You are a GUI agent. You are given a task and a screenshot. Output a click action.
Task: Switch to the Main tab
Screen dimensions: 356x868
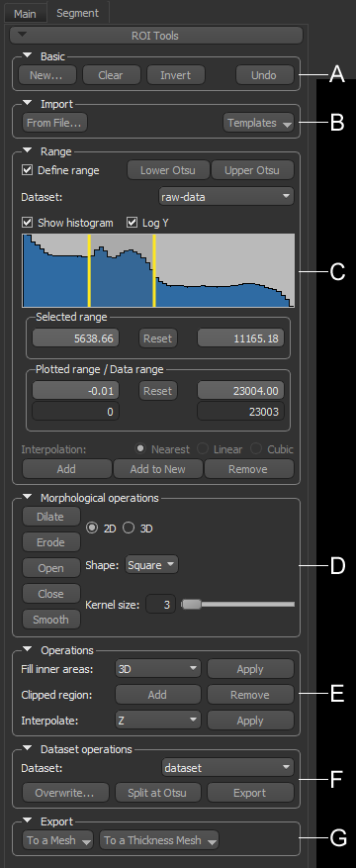point(25,13)
